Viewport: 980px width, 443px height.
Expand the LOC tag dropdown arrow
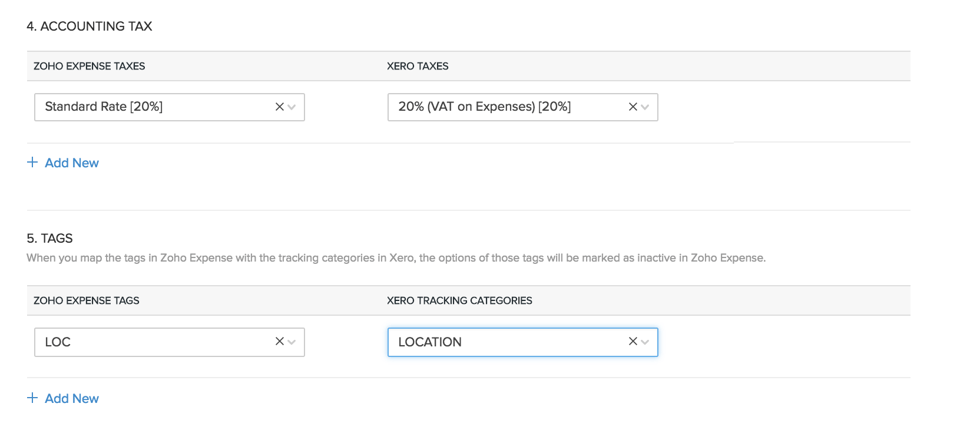tap(292, 342)
